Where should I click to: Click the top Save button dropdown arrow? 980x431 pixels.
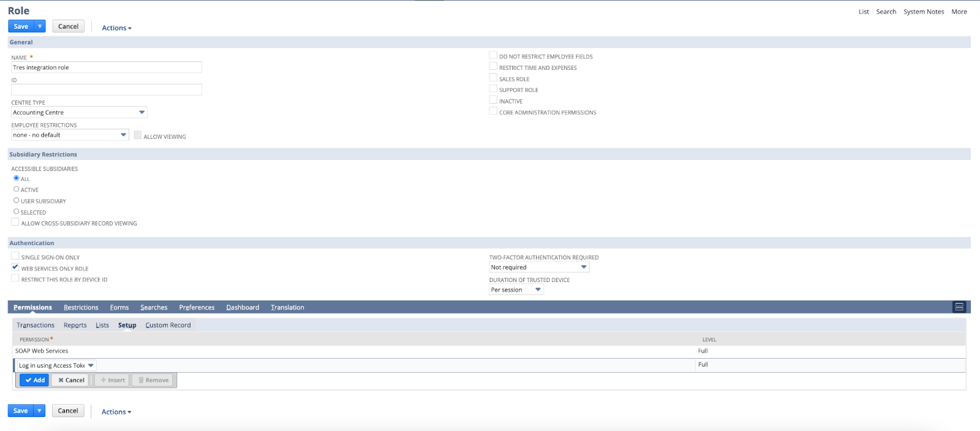point(40,26)
